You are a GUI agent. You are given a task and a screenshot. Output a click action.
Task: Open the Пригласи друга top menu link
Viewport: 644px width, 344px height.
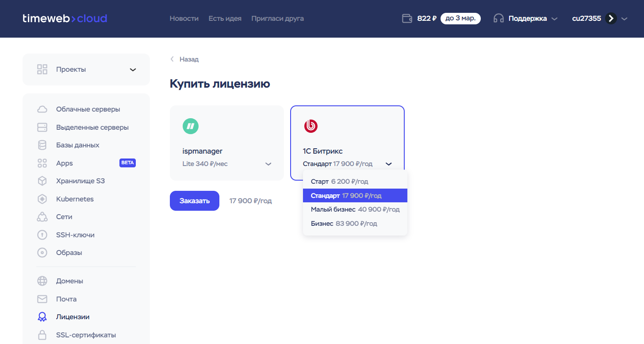point(278,19)
